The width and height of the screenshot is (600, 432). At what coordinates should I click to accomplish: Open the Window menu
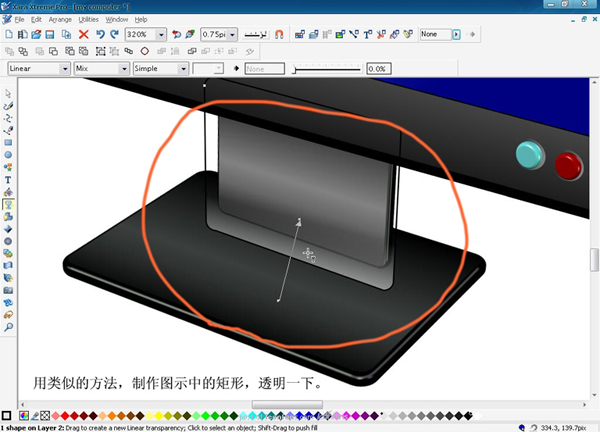117,20
